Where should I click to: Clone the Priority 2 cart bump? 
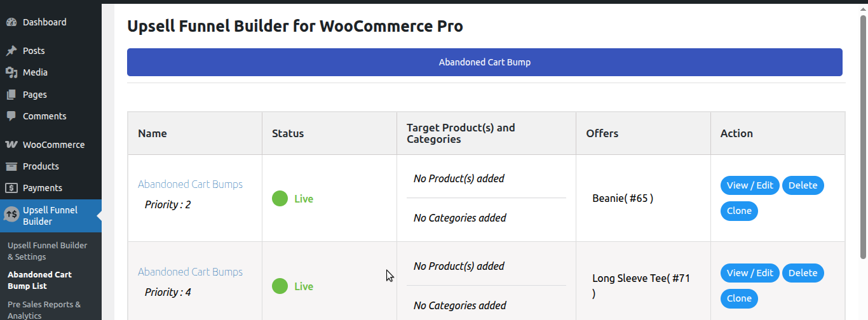739,211
